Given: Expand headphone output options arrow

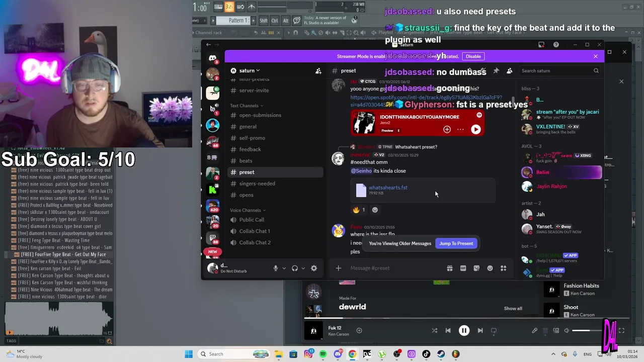Looking at the screenshot, I should [303, 268].
